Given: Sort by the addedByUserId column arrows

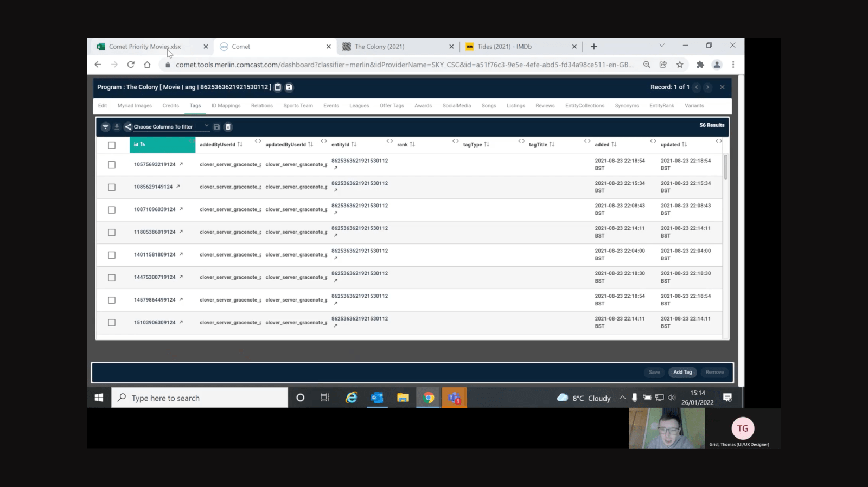Looking at the screenshot, I should coord(240,144).
